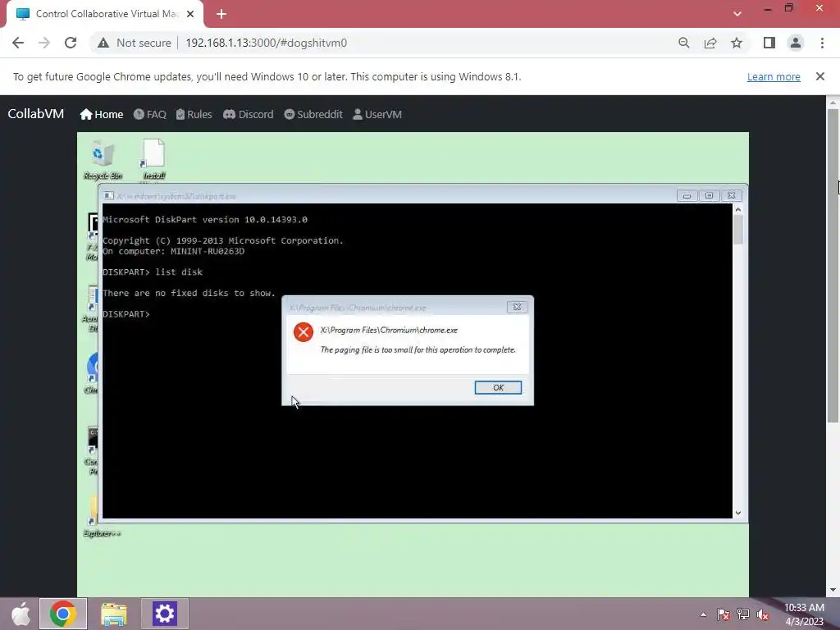The image size is (840, 630).
Task: Open the Apple-logo start button on taskbar
Action: click(21, 614)
